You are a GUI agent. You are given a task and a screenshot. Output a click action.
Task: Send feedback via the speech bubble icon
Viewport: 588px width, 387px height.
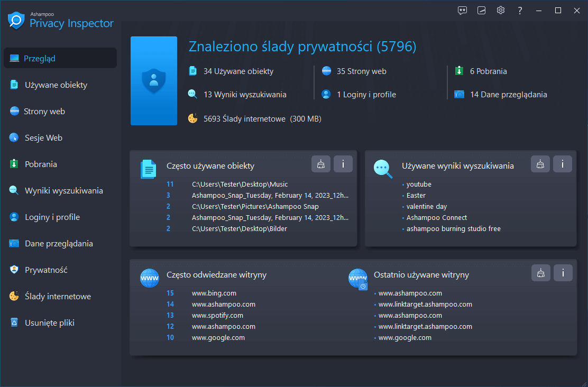coord(462,10)
